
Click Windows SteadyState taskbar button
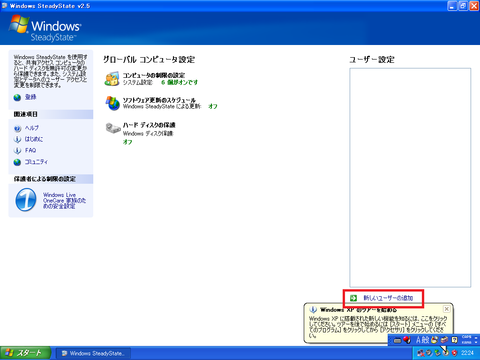[x=93, y=353]
